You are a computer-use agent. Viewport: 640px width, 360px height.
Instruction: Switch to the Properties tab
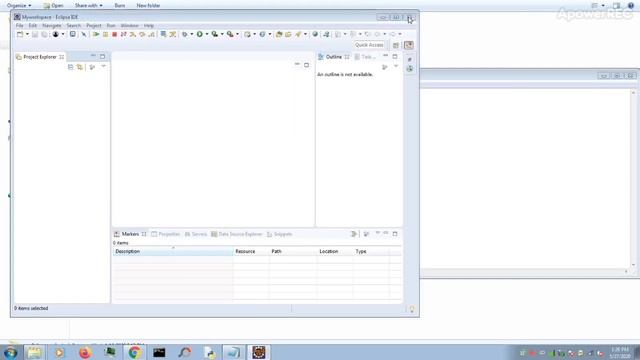(165, 234)
